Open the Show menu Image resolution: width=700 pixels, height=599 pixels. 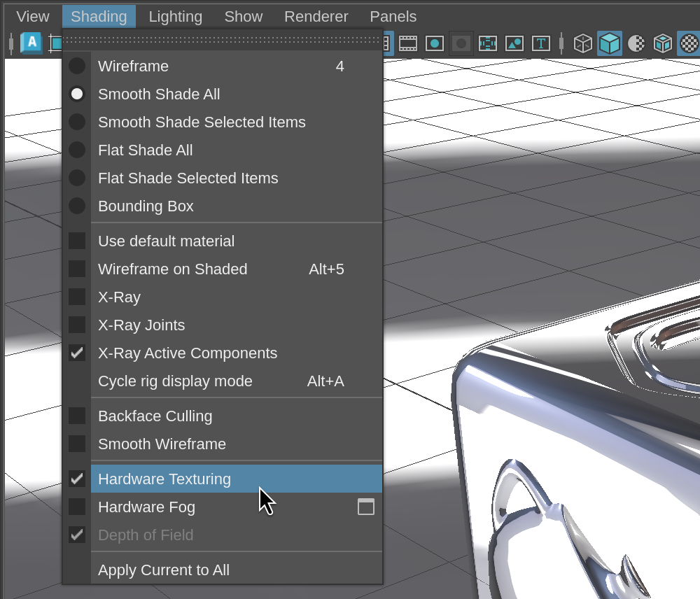(244, 17)
